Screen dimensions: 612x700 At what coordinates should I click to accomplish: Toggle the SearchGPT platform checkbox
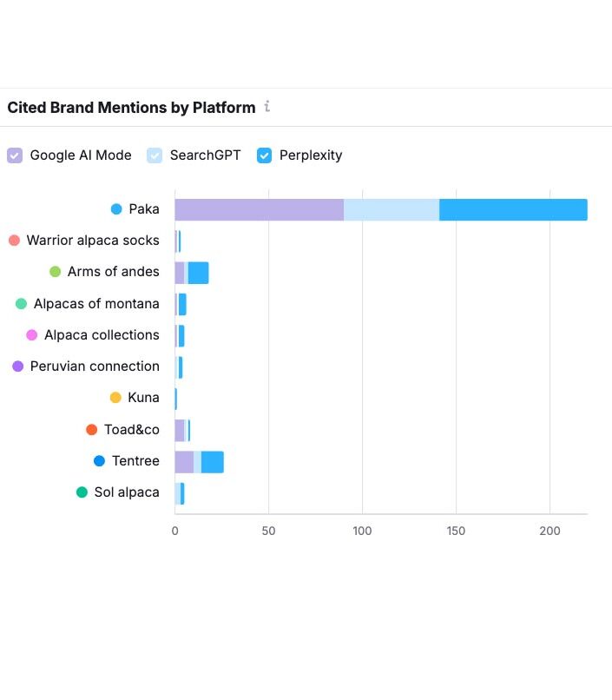[x=155, y=155]
